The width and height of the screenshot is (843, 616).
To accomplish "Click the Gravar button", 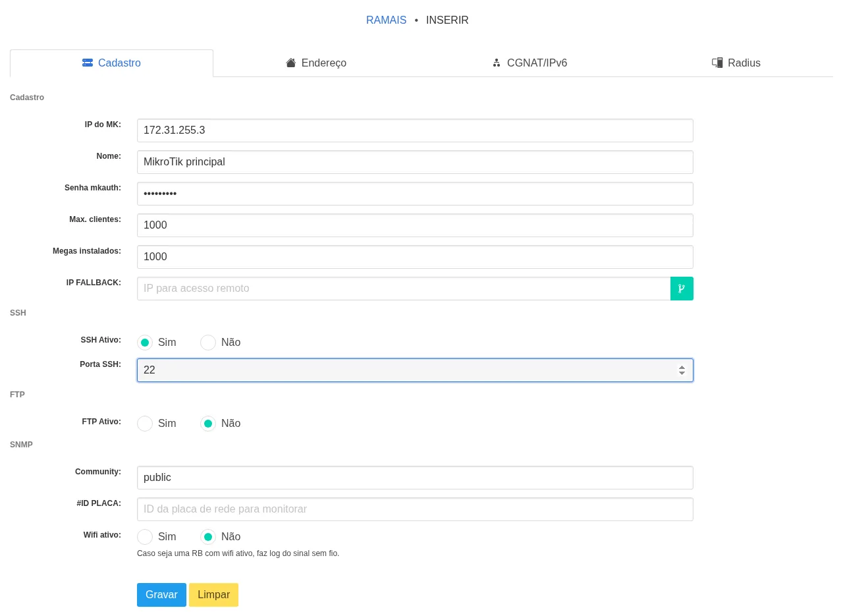I will point(161,595).
